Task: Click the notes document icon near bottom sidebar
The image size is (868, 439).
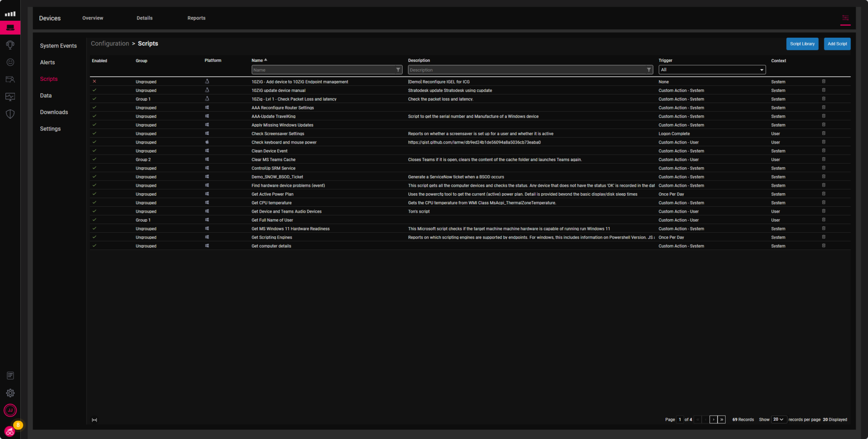Action: click(x=10, y=375)
